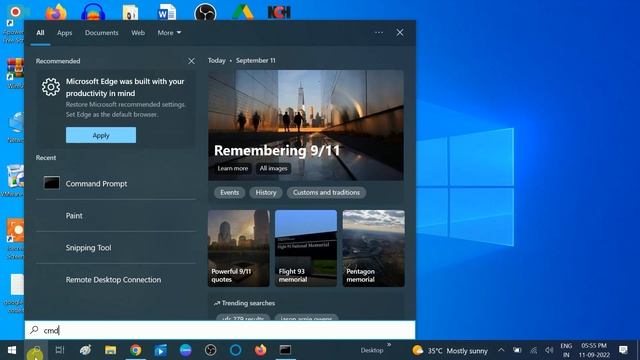The image size is (640, 360).
Task: Select the Customs and traditions chip
Action: click(326, 193)
